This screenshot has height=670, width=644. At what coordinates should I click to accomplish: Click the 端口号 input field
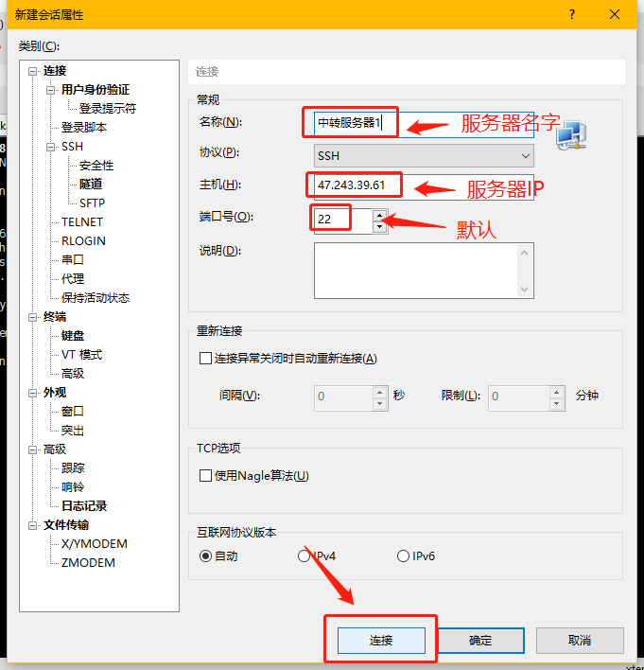point(343,220)
